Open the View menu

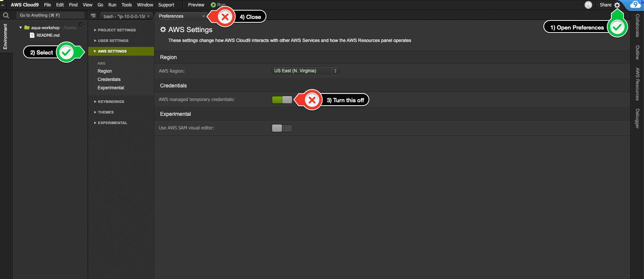click(x=87, y=5)
